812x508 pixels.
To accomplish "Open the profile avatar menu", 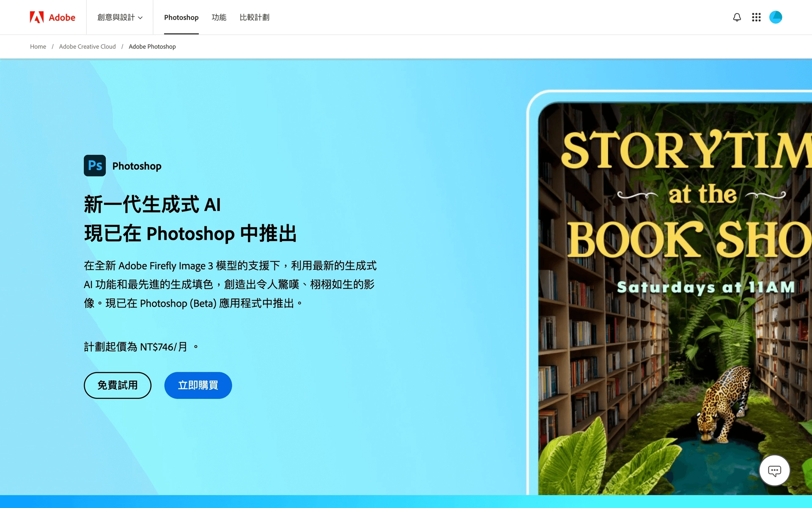I will pos(776,17).
